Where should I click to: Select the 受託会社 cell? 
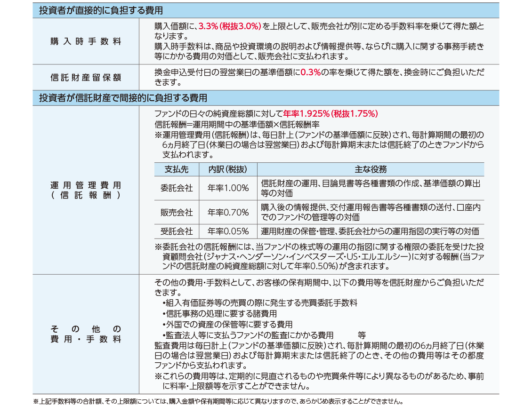(177, 231)
